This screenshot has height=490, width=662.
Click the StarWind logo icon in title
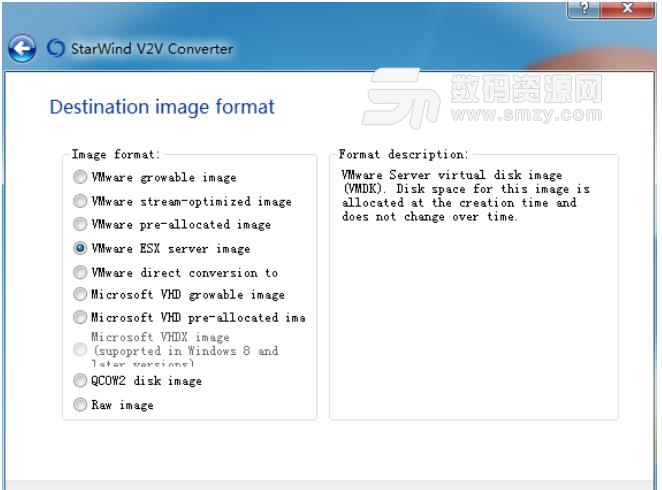click(56, 48)
